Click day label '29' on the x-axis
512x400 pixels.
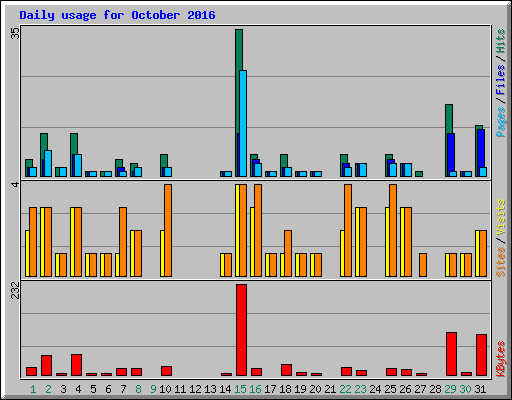tap(450, 389)
